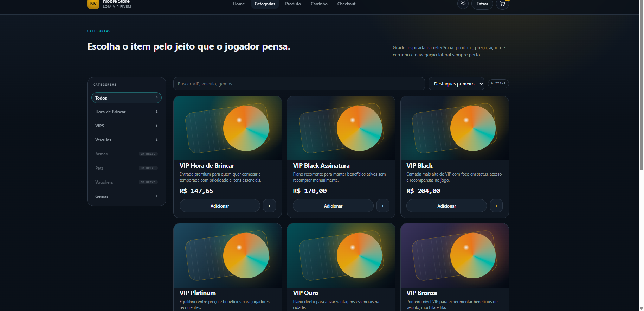Go to the Home menu item
The image size is (644, 311).
pyautogui.click(x=239, y=4)
